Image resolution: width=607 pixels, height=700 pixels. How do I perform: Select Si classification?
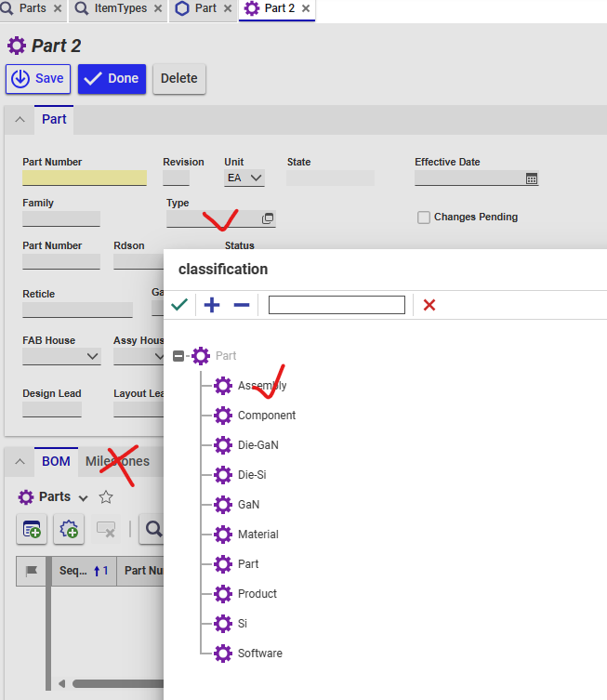[x=243, y=624]
